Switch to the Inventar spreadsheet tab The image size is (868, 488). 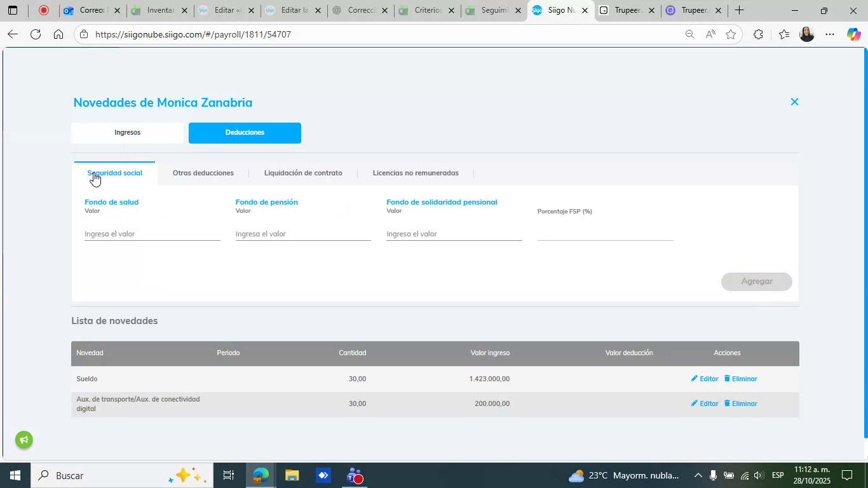pyautogui.click(x=159, y=10)
